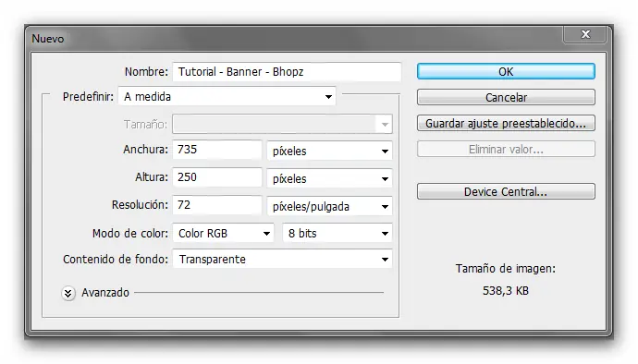The image size is (638, 364).
Task: Click the disabled Eliminar valor button
Action: point(506,149)
